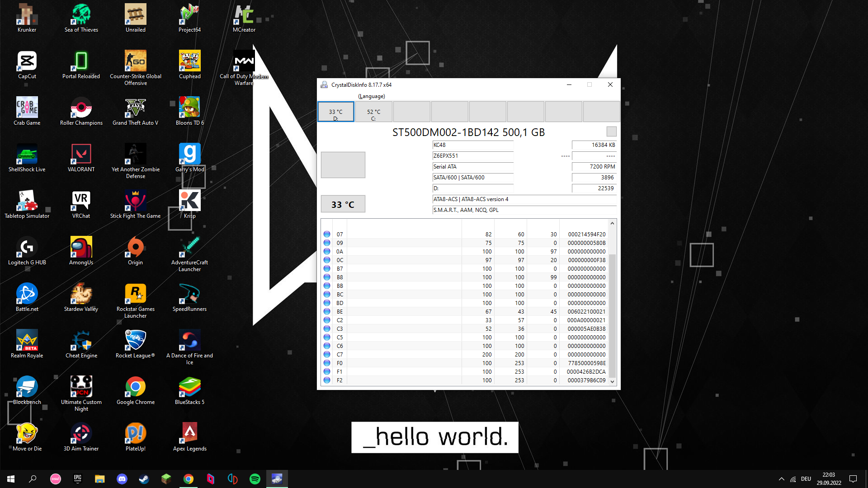Click the large 33 °C health status button
Viewport: 868px width, 488px height.
343,204
